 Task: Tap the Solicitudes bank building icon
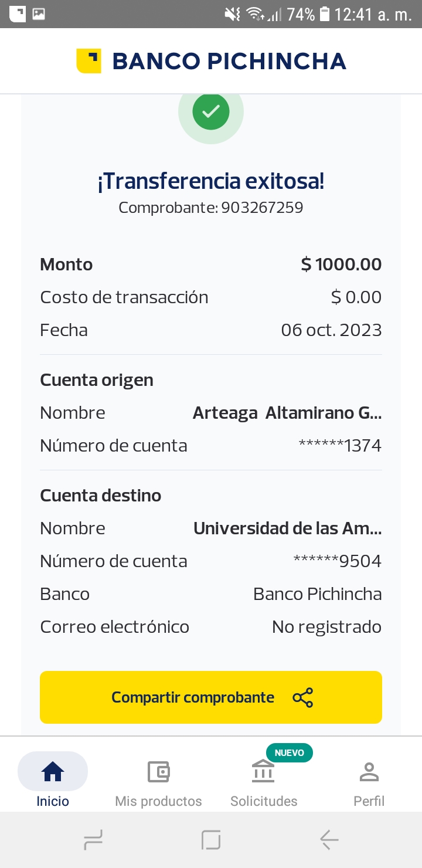[264, 772]
